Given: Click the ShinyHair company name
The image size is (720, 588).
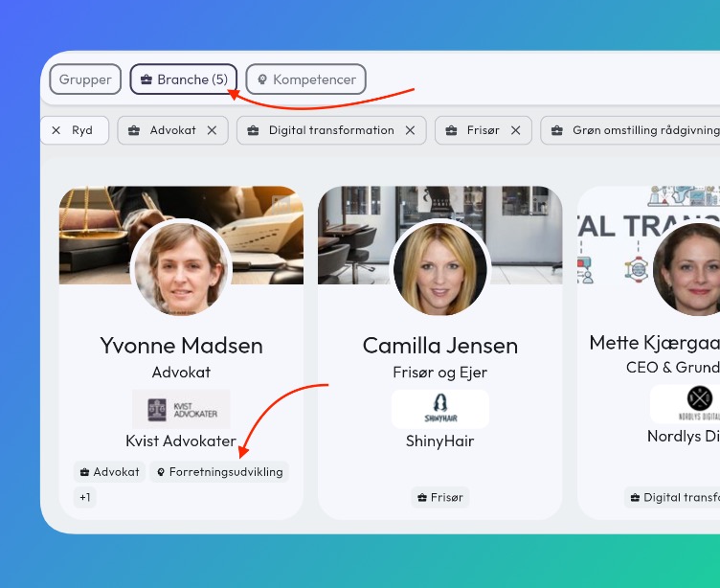Looking at the screenshot, I should 439,441.
